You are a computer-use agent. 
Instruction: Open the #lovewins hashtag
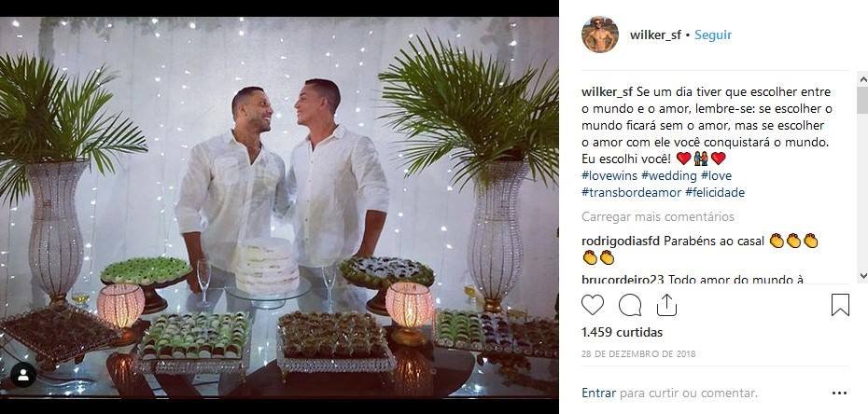click(609, 176)
